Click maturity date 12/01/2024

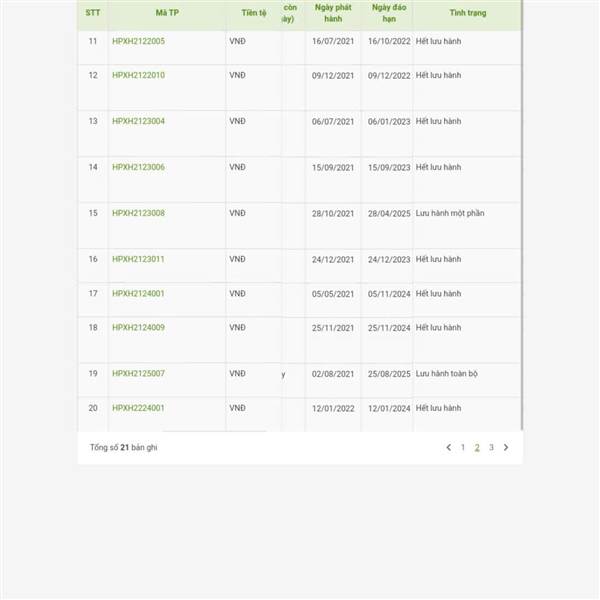(389, 408)
